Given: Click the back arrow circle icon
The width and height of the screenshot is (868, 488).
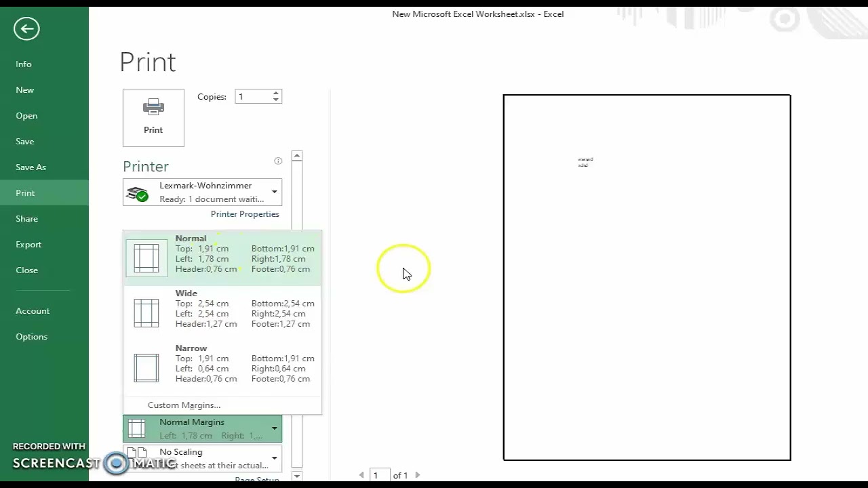Looking at the screenshot, I should (x=26, y=28).
